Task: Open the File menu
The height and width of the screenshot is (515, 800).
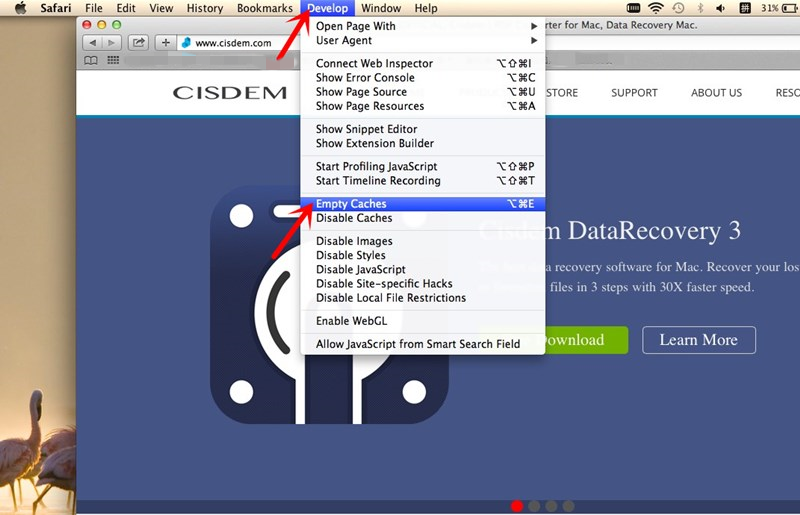Action: [94, 8]
